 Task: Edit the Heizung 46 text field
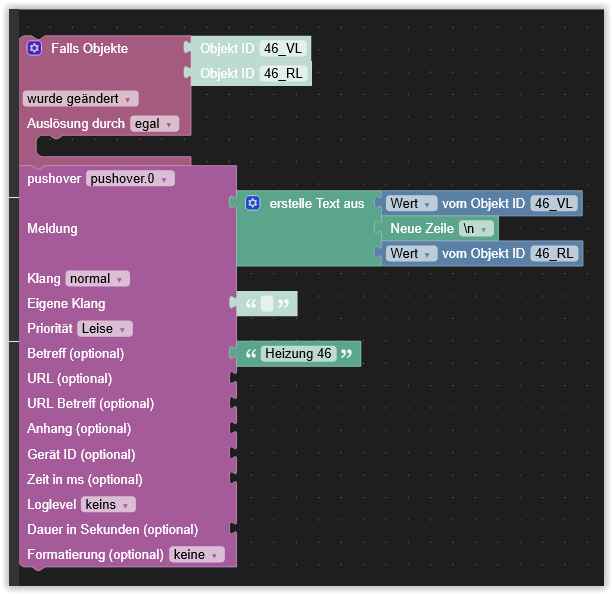298,354
